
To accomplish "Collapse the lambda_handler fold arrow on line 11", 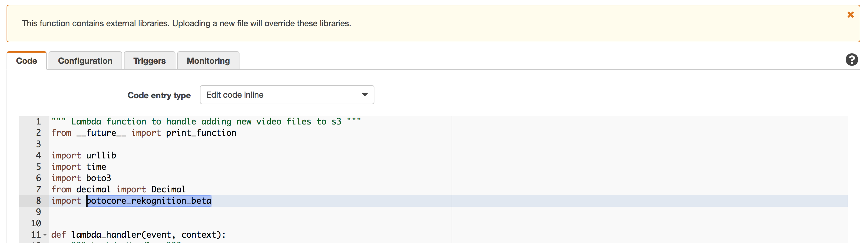I will pyautogui.click(x=45, y=235).
